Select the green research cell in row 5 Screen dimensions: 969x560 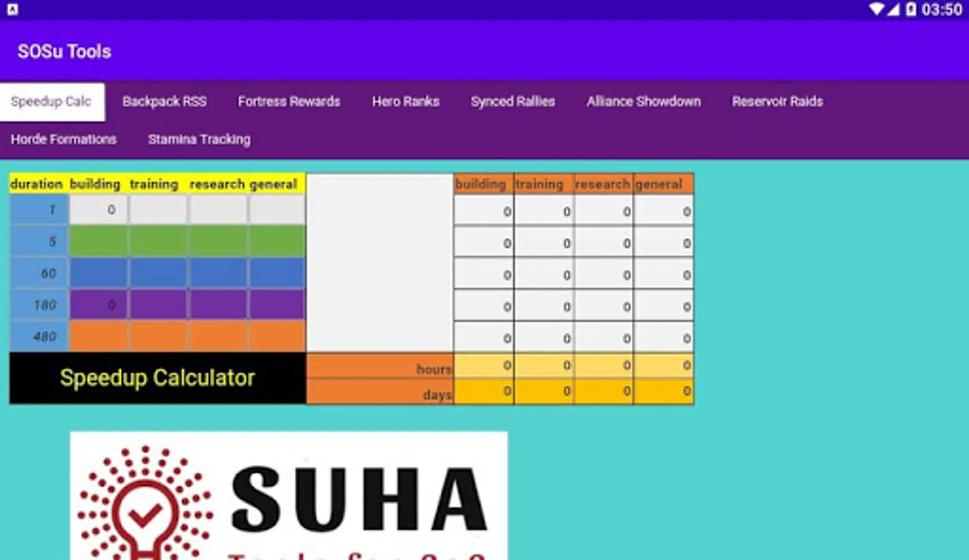[218, 241]
